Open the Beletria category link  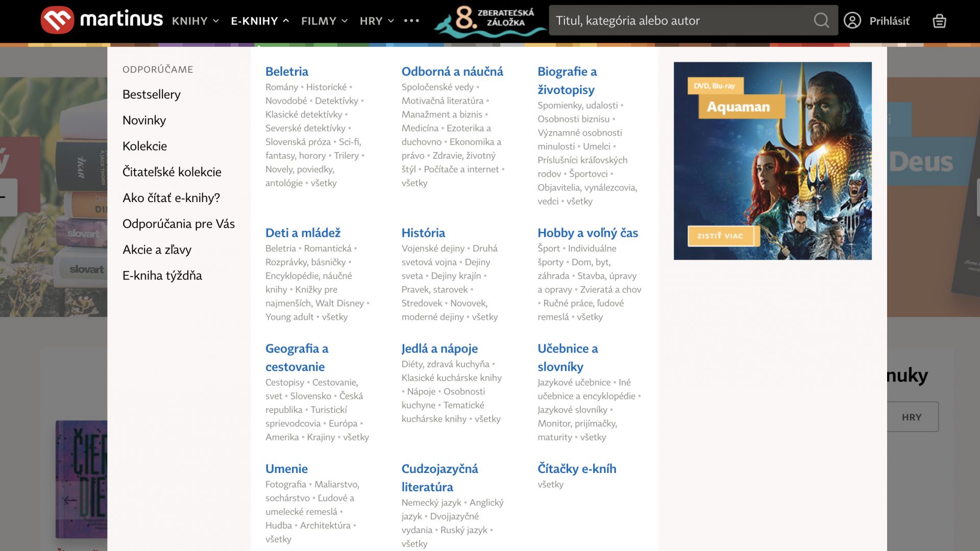pyautogui.click(x=287, y=71)
